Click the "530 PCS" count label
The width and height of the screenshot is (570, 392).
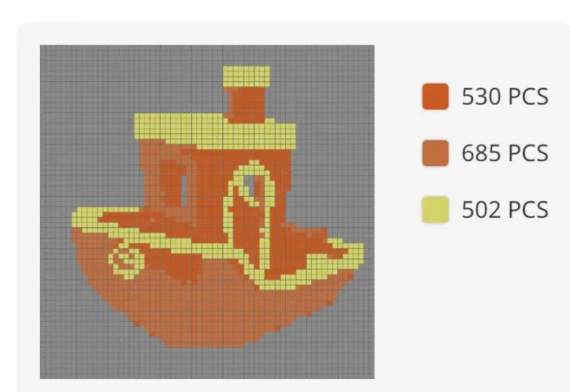pos(505,96)
